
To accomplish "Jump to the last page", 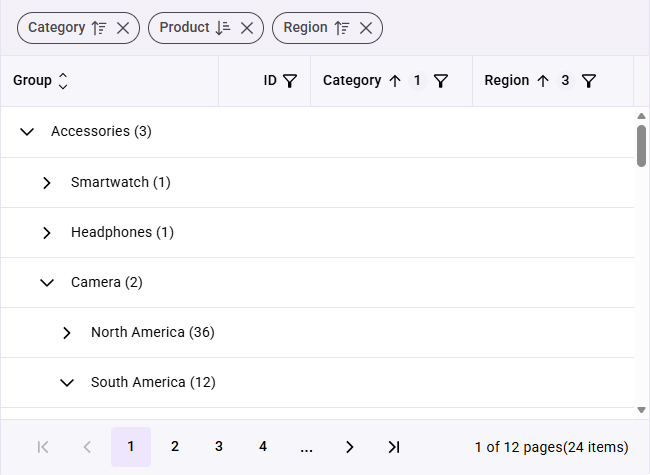I will 394,447.
